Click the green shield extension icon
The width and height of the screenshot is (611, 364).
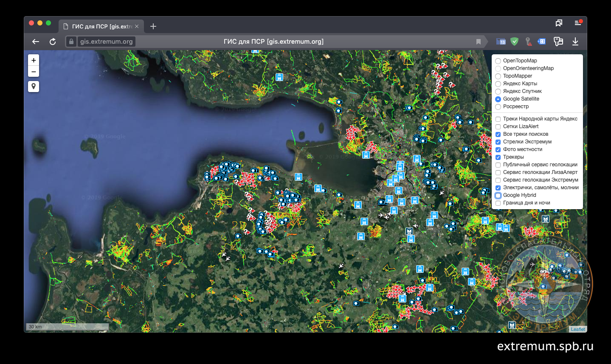(514, 42)
